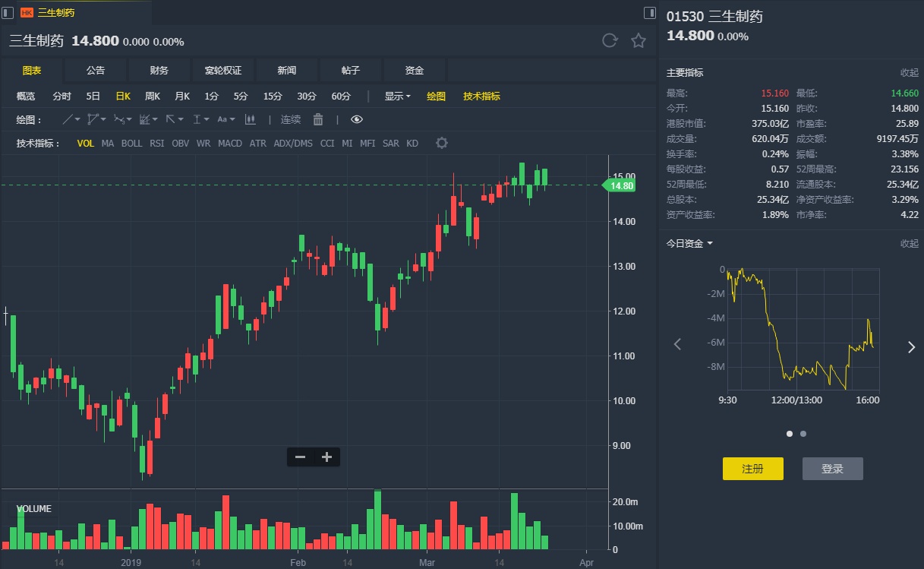The width and height of the screenshot is (924, 569).
Task: Toggle the BOLL indicator on
Action: 131,143
